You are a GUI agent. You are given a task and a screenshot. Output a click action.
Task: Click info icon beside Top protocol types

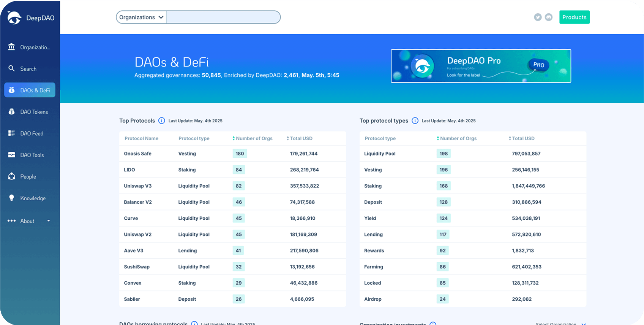click(x=415, y=120)
